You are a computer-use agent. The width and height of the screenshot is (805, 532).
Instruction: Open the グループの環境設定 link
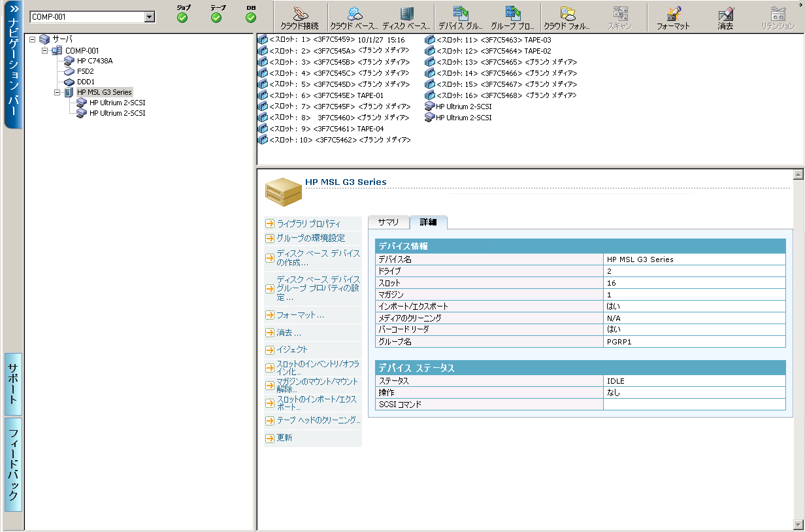tap(310, 238)
